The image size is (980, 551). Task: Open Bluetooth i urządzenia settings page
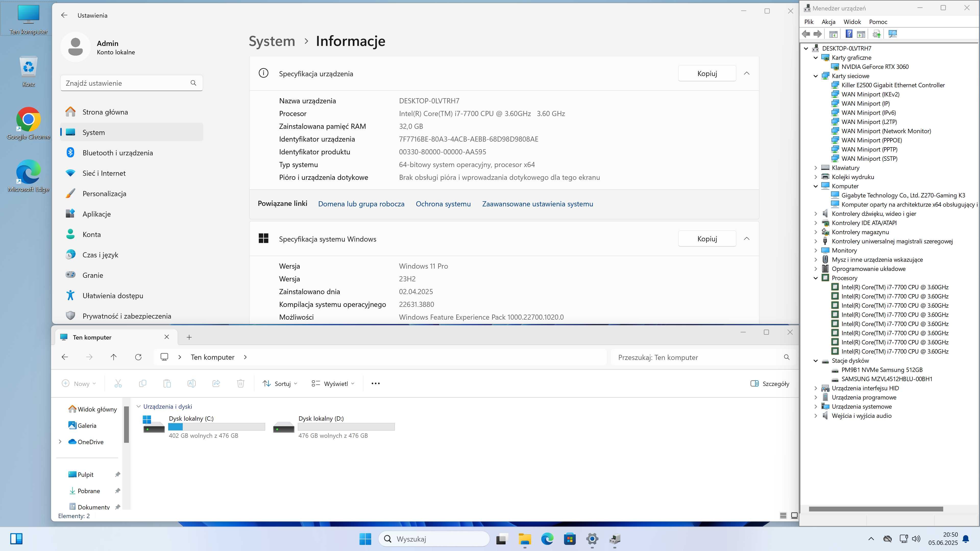coord(132,153)
